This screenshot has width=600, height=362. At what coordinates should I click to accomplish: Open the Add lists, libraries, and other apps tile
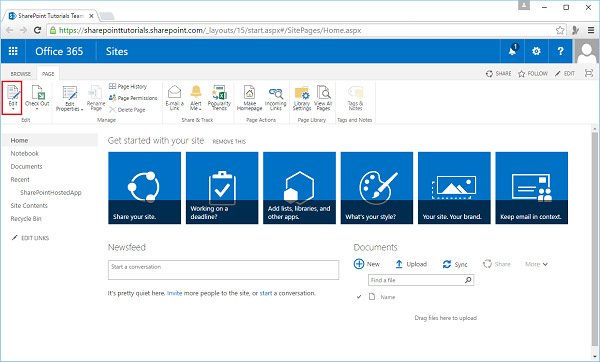[x=300, y=188]
